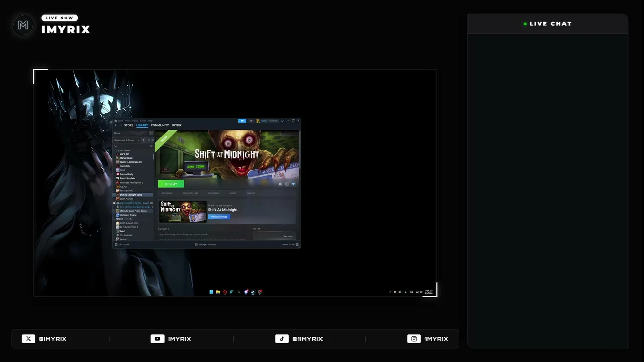Open the STORE tab
Image resolution: width=644 pixels, height=362 pixels.
(129, 125)
